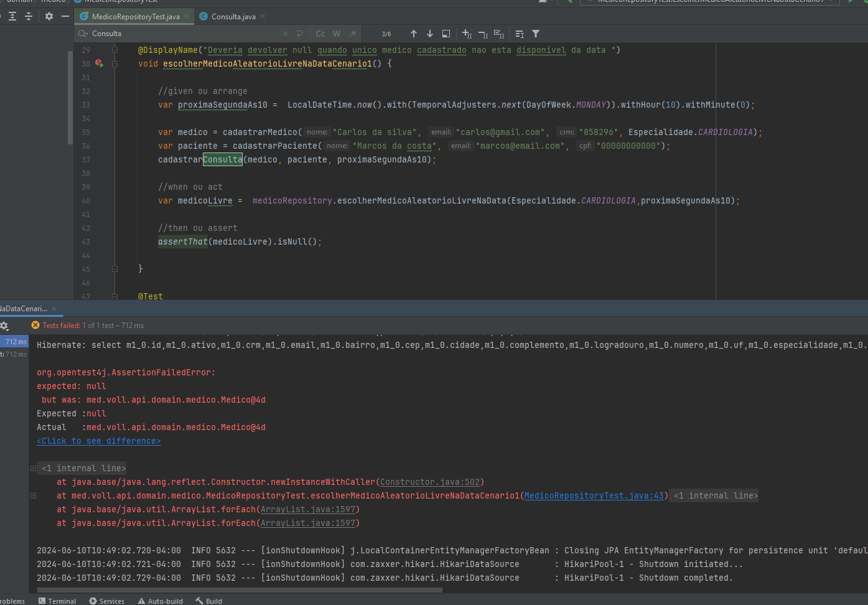The image size is (868, 605).
Task: Open the Auto-build tool window
Action: tap(160, 601)
